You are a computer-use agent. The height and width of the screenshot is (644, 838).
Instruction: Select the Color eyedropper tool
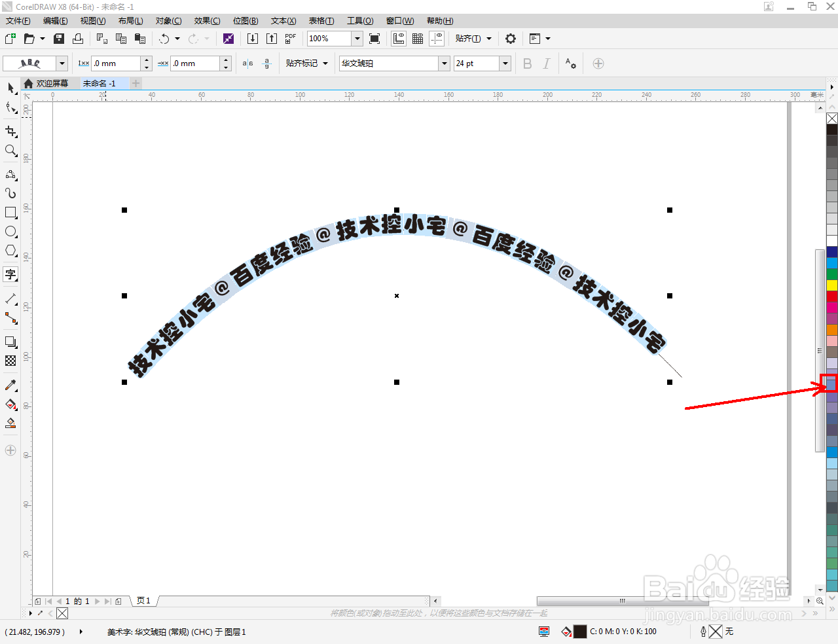(x=10, y=385)
